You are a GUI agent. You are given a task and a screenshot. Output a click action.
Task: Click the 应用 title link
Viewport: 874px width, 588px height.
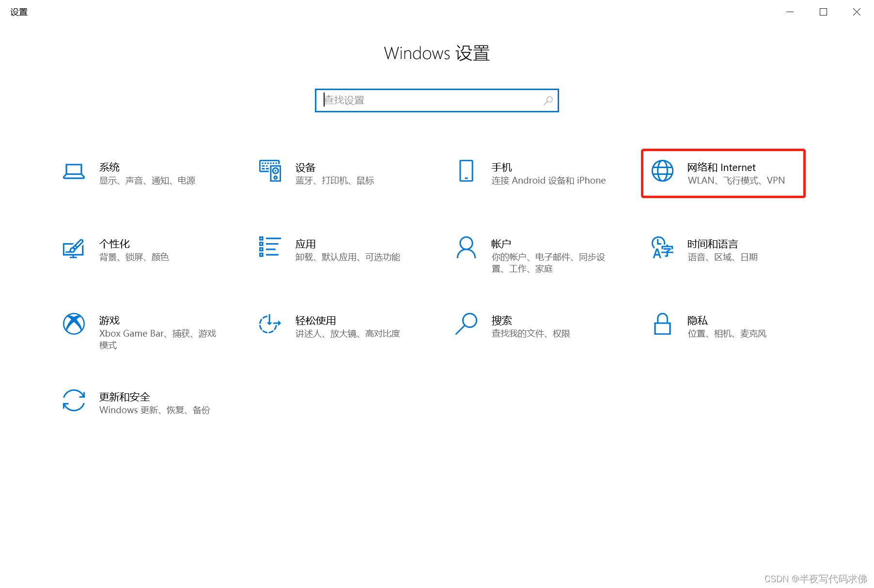pos(305,244)
